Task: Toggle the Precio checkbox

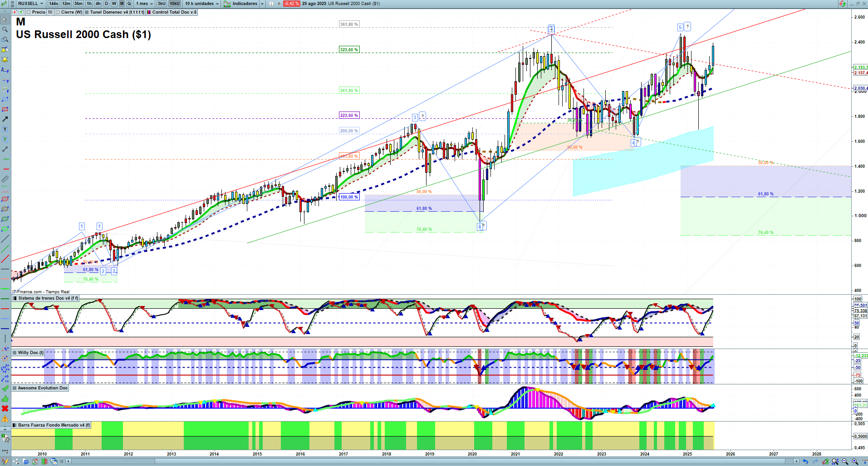Action: [29, 12]
